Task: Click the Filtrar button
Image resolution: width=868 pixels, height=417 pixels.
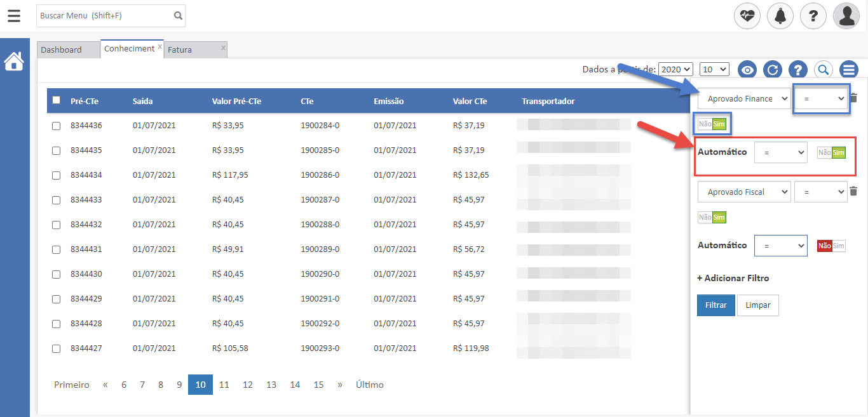Action: (716, 305)
